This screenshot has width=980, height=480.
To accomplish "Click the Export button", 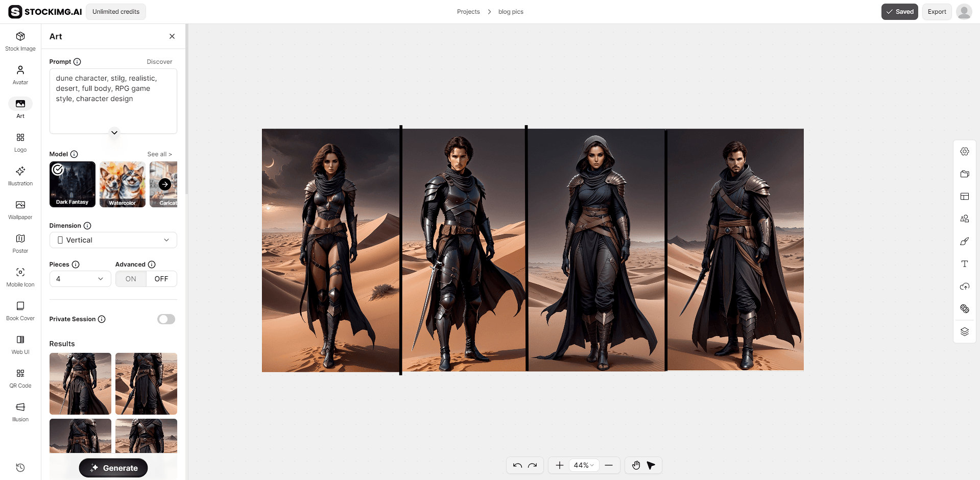I will (937, 12).
